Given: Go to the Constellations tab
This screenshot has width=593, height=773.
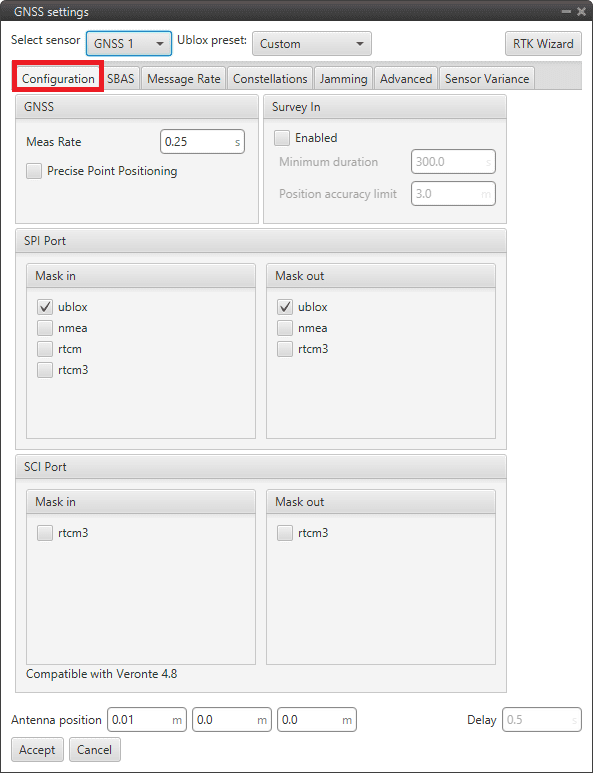Looking at the screenshot, I should (x=270, y=79).
